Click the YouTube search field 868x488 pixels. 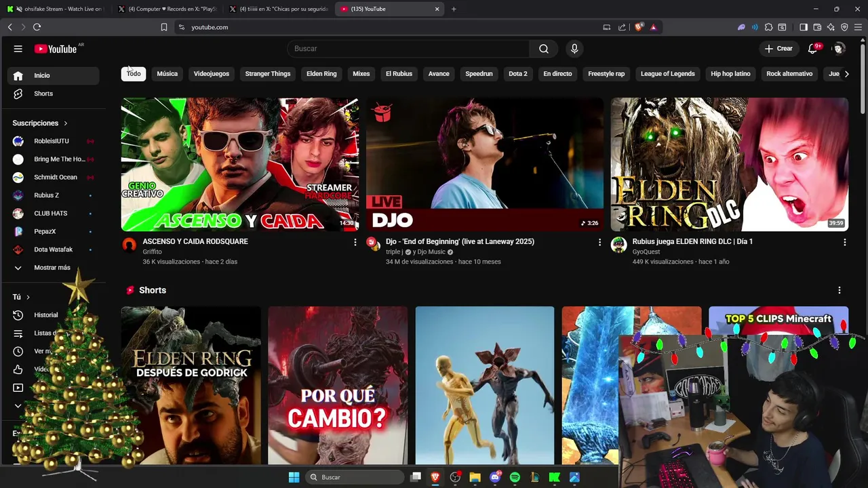point(408,49)
